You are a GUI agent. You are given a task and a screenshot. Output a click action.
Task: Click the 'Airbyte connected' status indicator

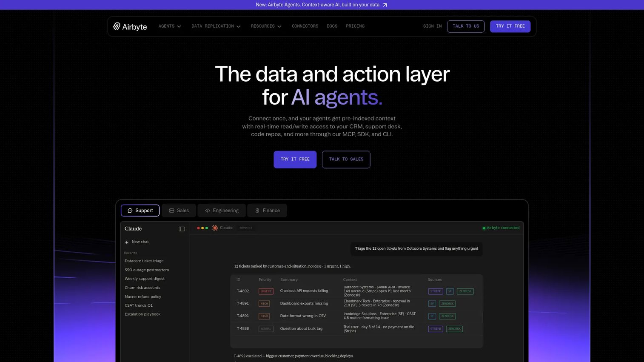501,228
